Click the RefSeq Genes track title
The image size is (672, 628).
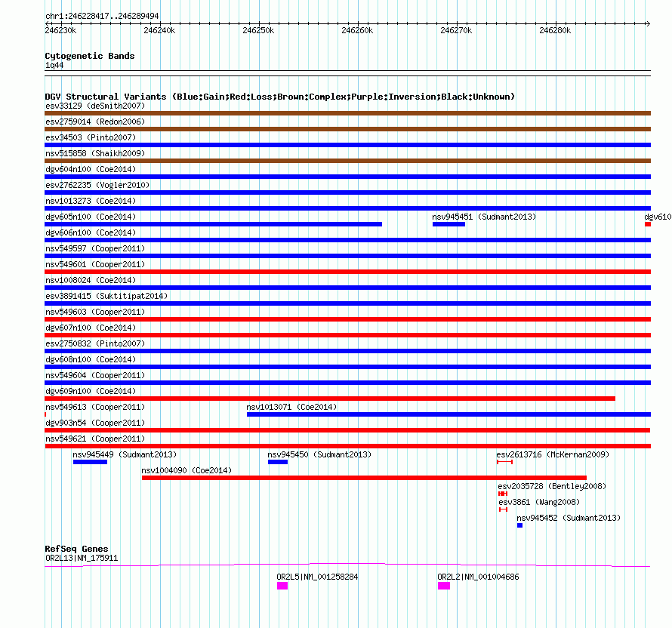click(x=76, y=549)
